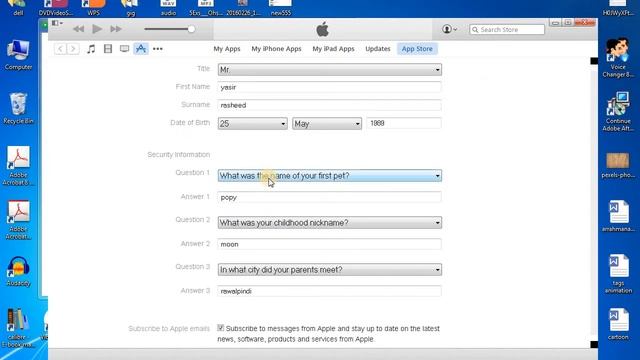Click the Surname field
Image resolution: width=640 pixels, height=360 pixels.
pyautogui.click(x=329, y=105)
